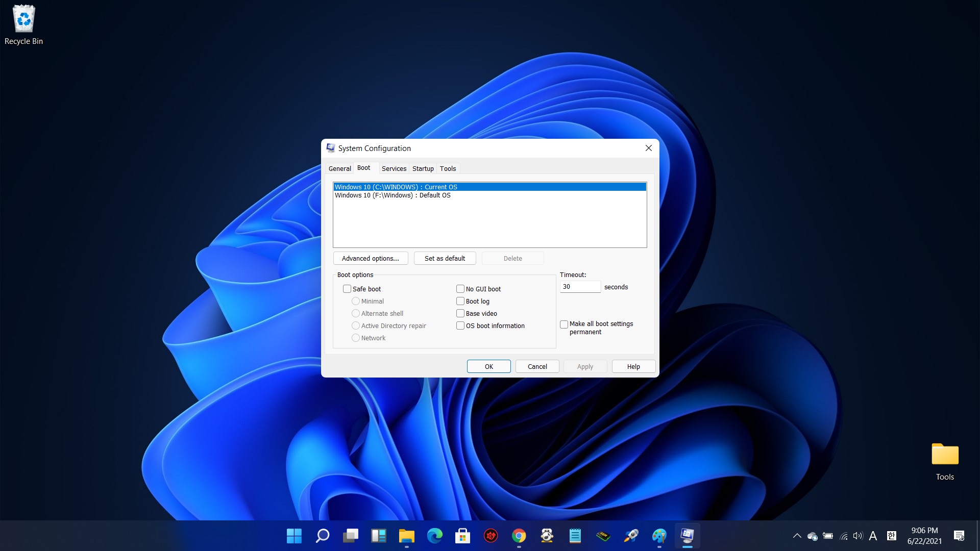Check Make all boot settings permanent
The width and height of the screenshot is (980, 551).
click(x=564, y=324)
